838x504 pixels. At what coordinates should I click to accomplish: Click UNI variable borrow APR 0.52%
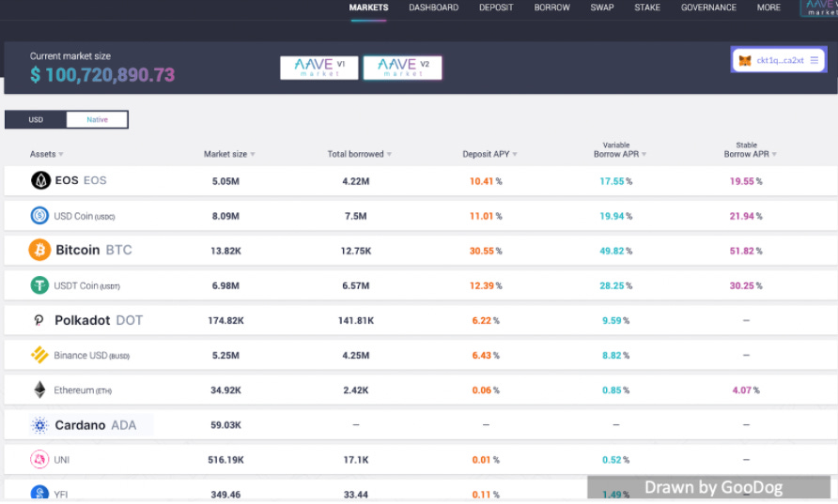(615, 460)
